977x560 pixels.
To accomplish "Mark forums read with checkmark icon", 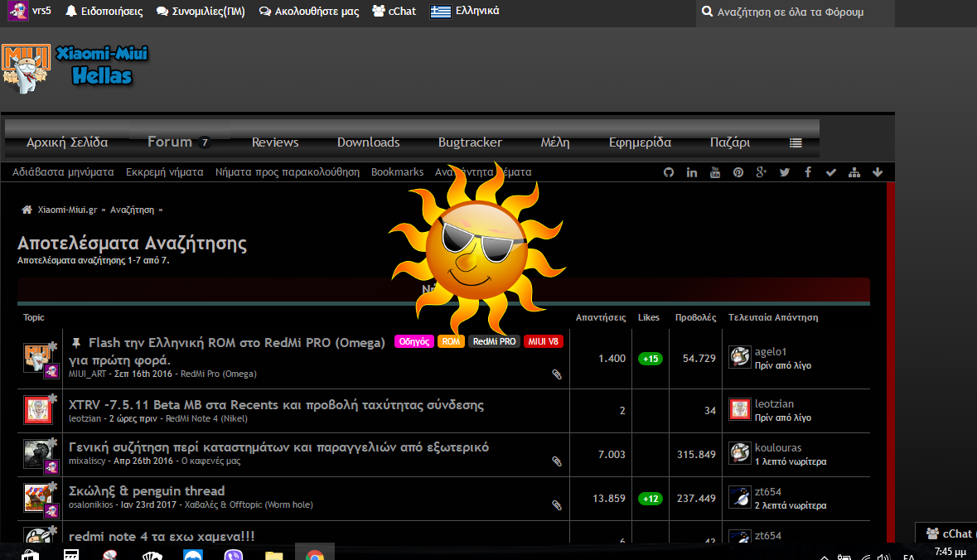I will click(831, 172).
